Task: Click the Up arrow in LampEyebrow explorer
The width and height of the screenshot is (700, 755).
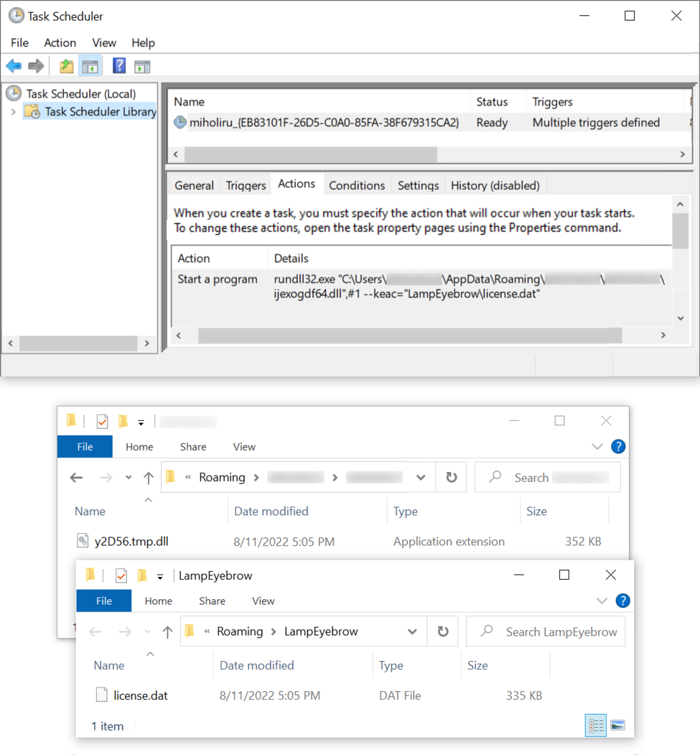Action: pyautogui.click(x=167, y=632)
